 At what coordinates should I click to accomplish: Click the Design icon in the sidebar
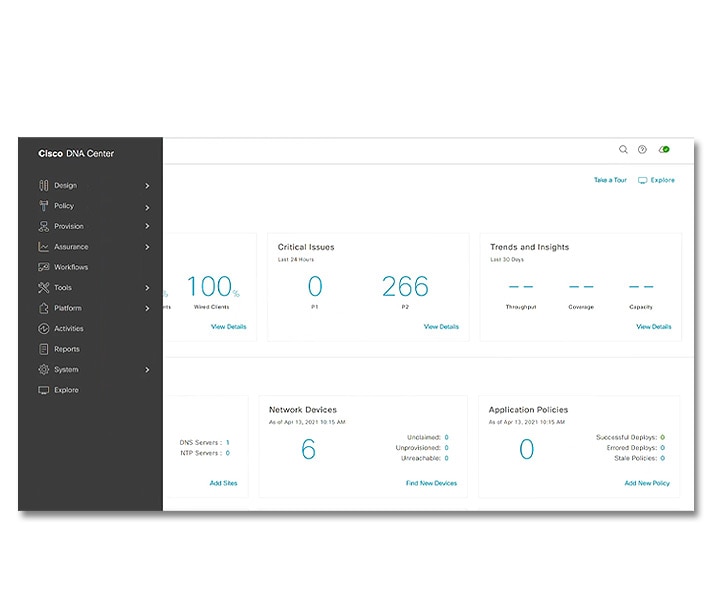(x=44, y=185)
